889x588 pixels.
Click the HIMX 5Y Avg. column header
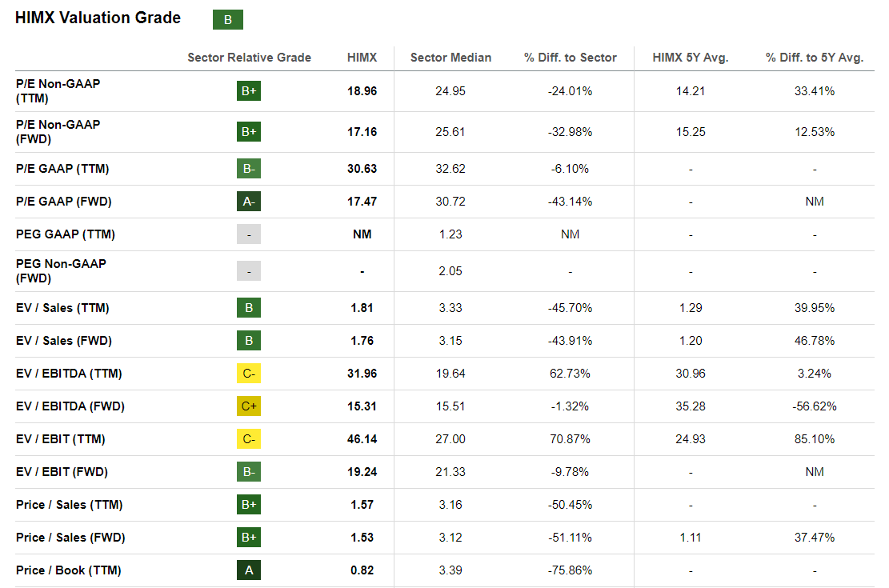pyautogui.click(x=690, y=58)
